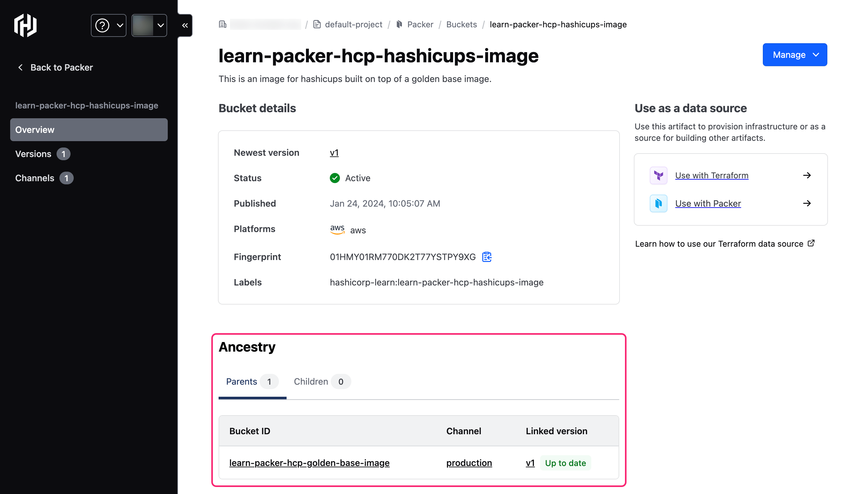Click the document icon beside default-project
Viewport: 868px width, 494px height.
click(x=317, y=24)
